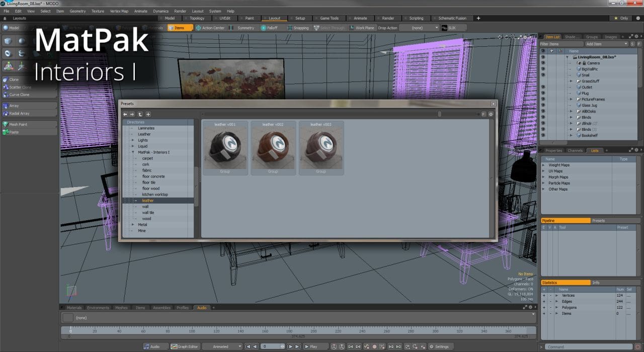Activate the Transform tool icon
This screenshot has height=352, width=644.
[9, 66]
